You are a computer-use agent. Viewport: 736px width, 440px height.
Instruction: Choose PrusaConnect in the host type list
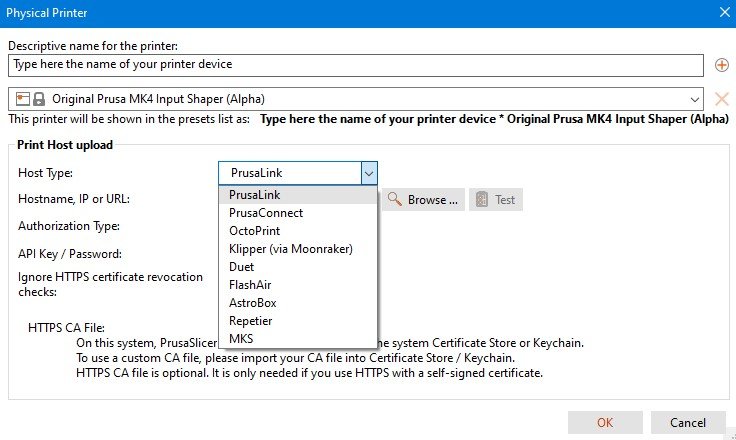coord(298,213)
